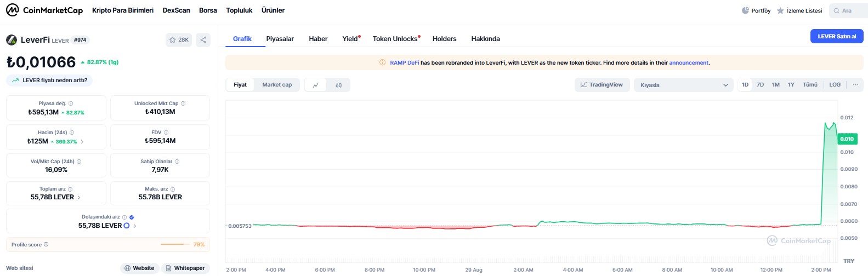This screenshot has width=868, height=276.
Task: Follow the announcement link in banner
Action: [689, 63]
